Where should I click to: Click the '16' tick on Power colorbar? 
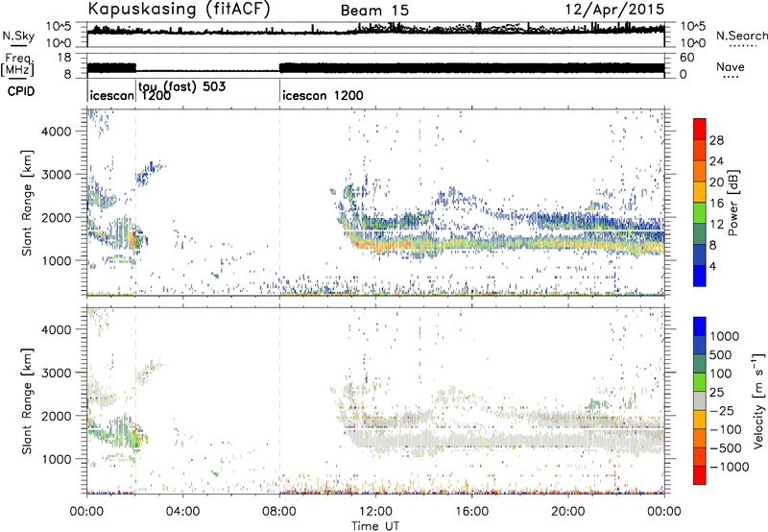click(x=716, y=204)
